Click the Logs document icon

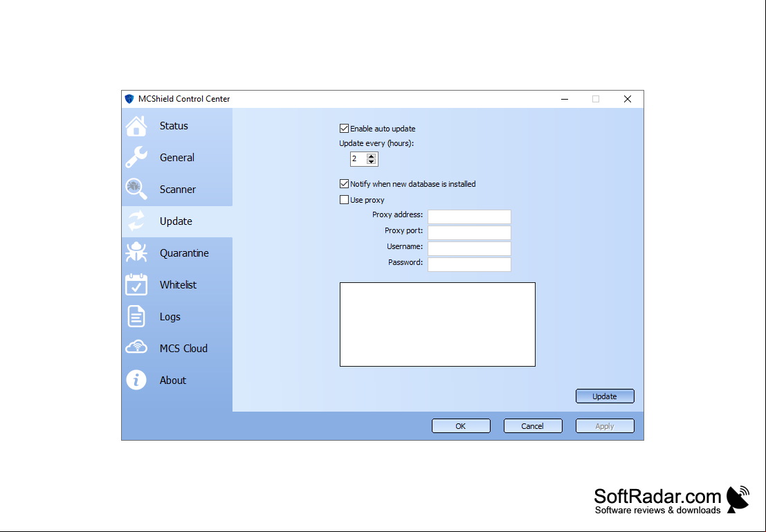[x=136, y=316]
